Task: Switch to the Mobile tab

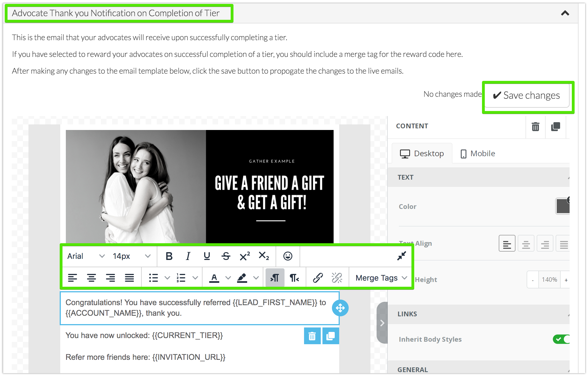Action: [478, 153]
